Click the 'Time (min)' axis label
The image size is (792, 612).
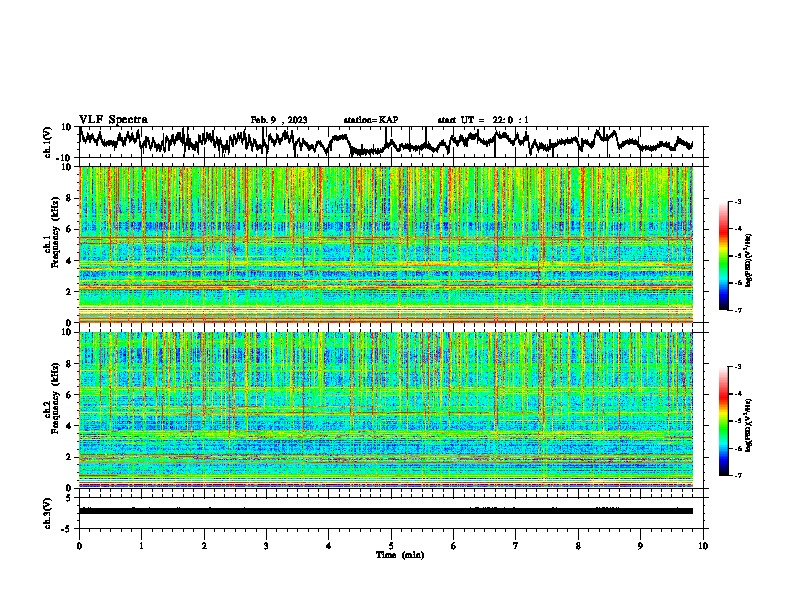(x=400, y=555)
